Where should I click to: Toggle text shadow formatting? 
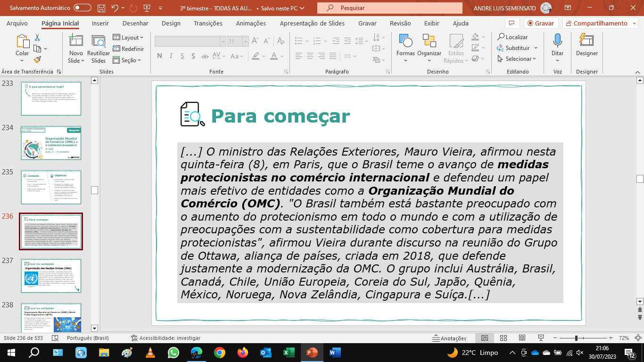pyautogui.click(x=192, y=56)
